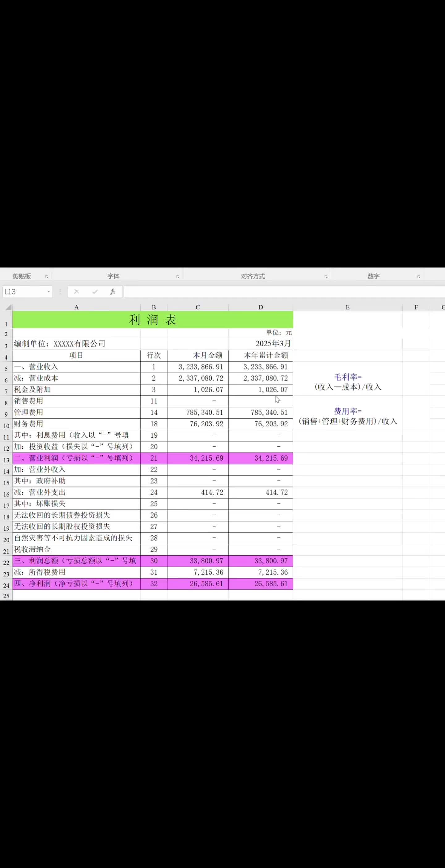The height and width of the screenshot is (868, 445).
Task: Select column E header
Action: [x=348, y=307]
